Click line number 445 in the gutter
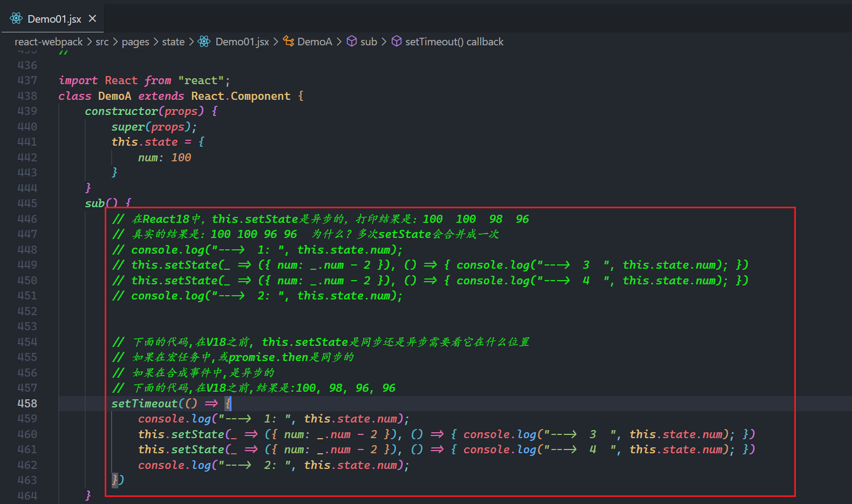The image size is (852, 504). pyautogui.click(x=27, y=203)
